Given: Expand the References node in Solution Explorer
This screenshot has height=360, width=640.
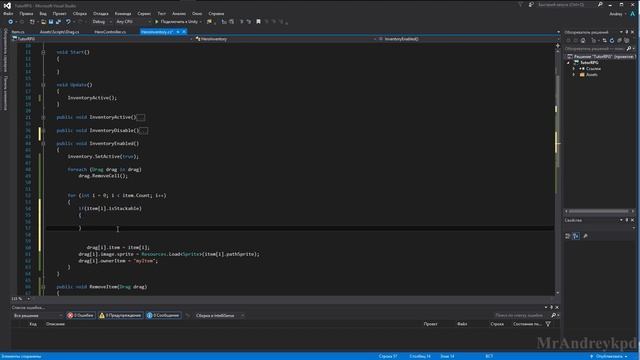Looking at the screenshot, I should (x=574, y=69).
